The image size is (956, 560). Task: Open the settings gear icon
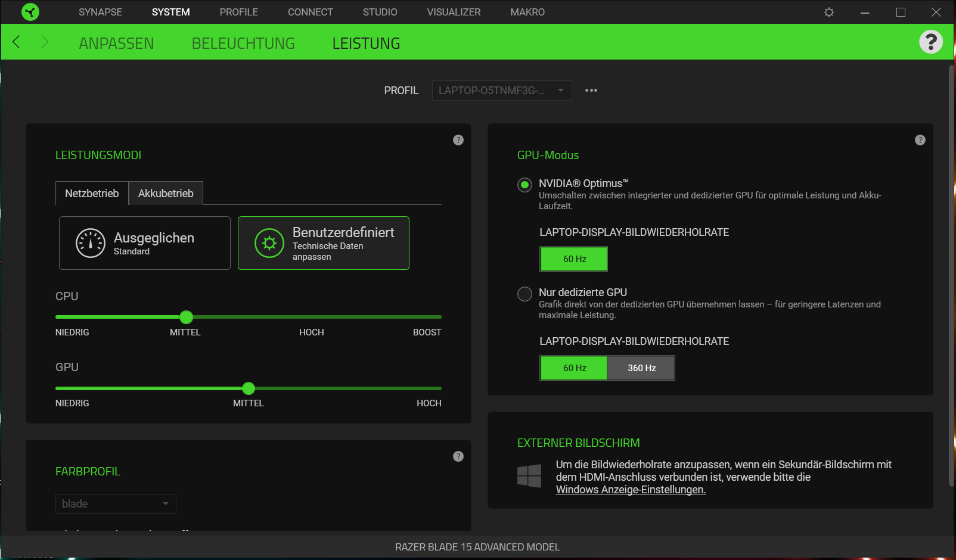point(828,12)
